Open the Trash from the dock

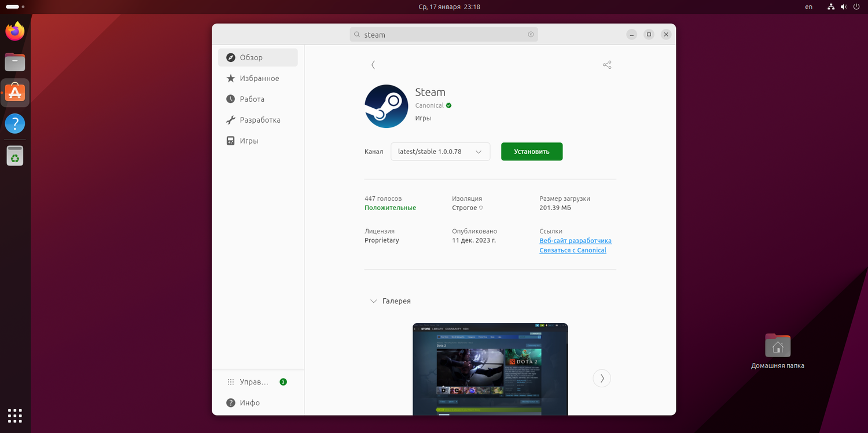pos(15,155)
